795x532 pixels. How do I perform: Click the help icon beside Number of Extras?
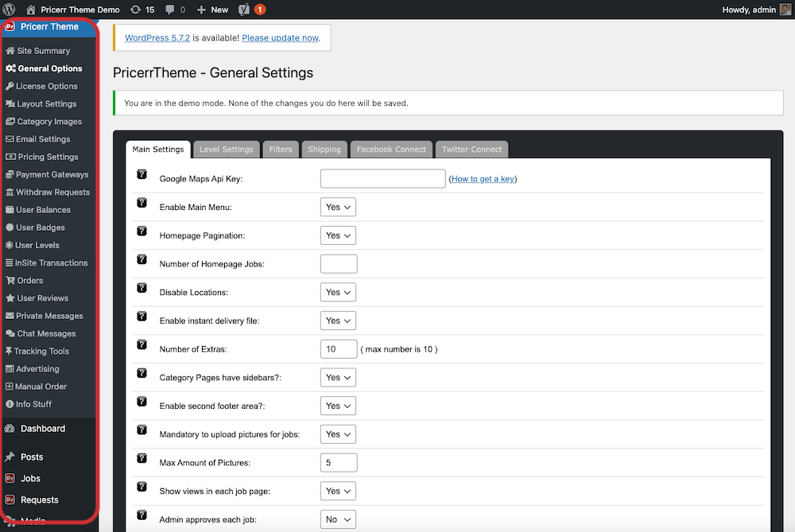[x=142, y=345]
